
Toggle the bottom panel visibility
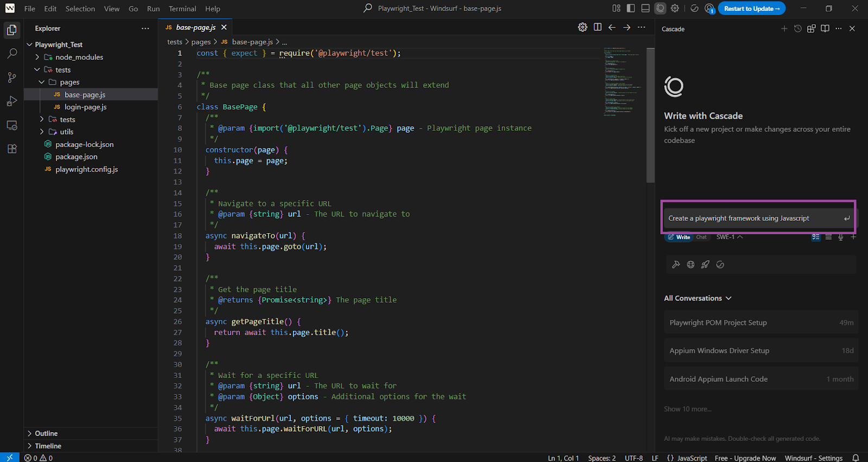point(646,8)
